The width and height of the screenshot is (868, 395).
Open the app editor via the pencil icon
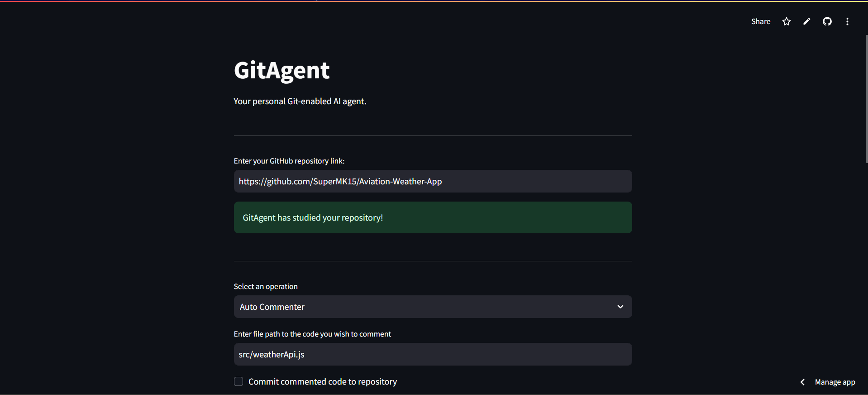pos(806,21)
